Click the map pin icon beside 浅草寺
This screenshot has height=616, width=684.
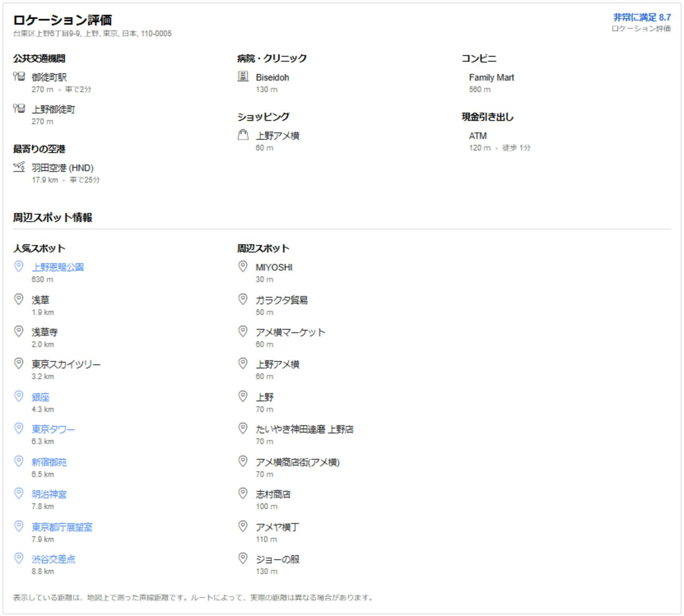tap(19, 331)
